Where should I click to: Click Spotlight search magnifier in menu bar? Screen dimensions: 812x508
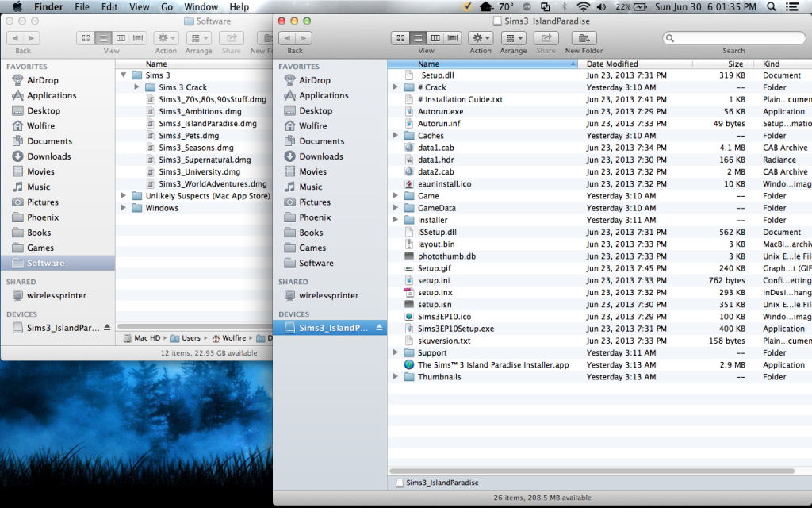click(x=772, y=6)
